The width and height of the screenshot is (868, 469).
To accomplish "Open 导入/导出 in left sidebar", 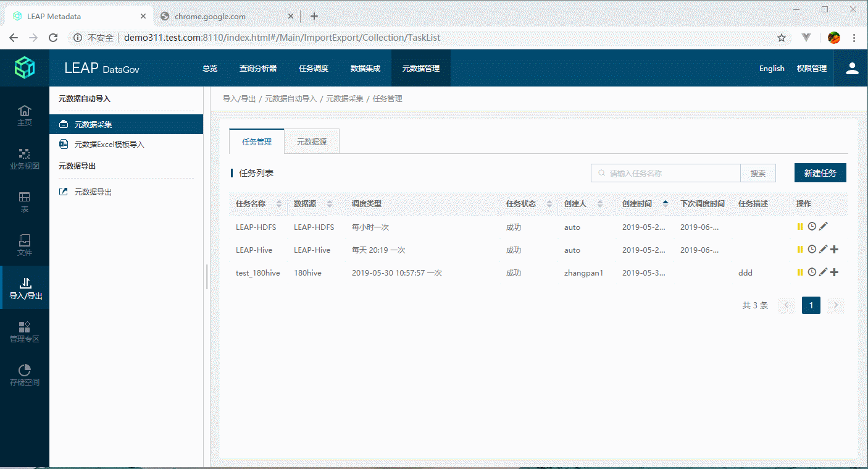I will point(25,288).
